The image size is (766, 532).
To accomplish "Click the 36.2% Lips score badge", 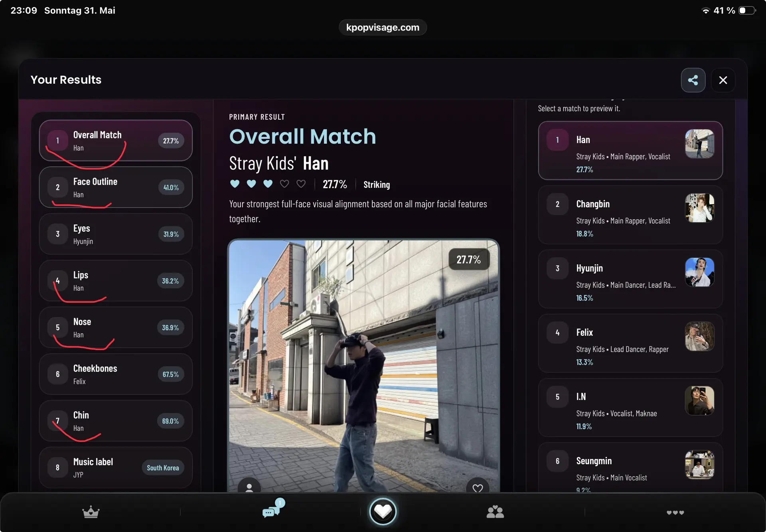I will point(170,281).
